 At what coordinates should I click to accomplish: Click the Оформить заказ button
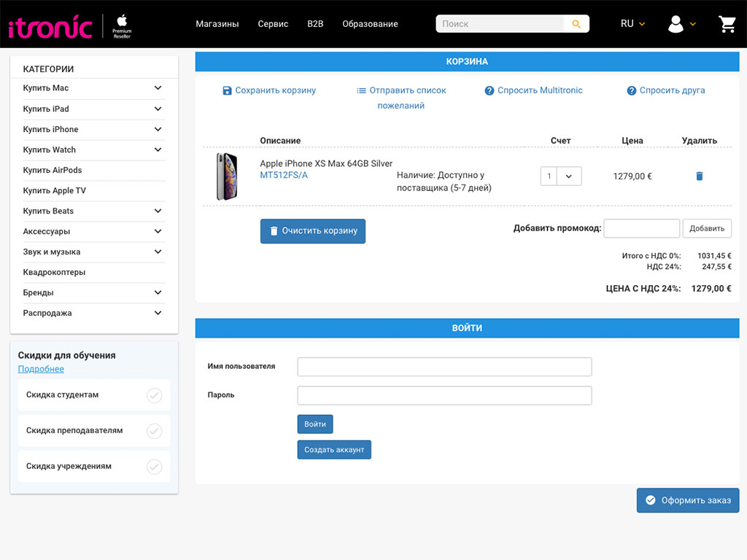(x=688, y=500)
